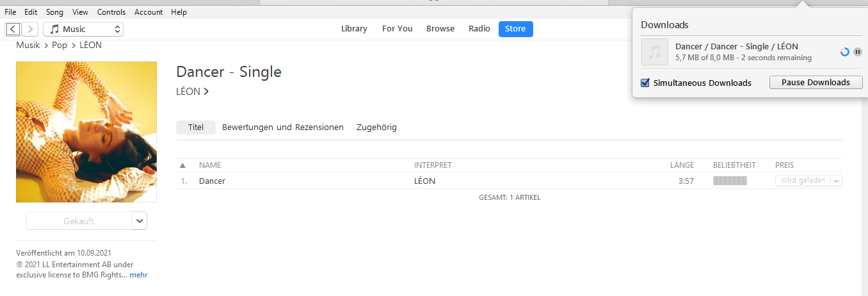Screen dimensions: 868x296
Task: Click the music note placeholder in Downloads
Action: pos(655,52)
